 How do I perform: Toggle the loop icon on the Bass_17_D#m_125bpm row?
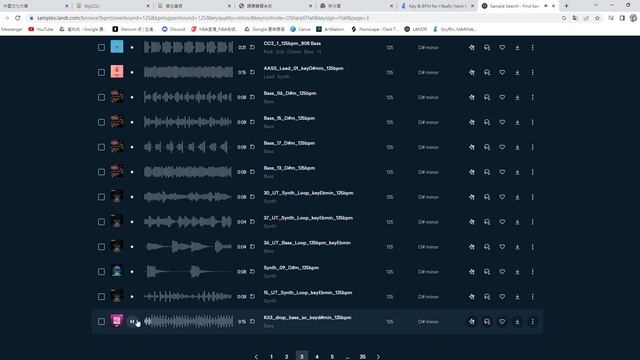pyautogui.click(x=252, y=147)
